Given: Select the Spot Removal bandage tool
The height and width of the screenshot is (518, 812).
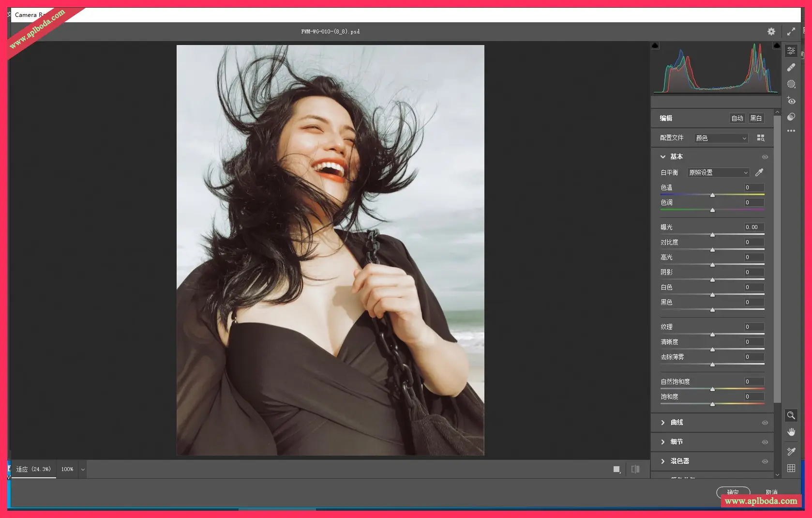Looking at the screenshot, I should click(x=791, y=67).
